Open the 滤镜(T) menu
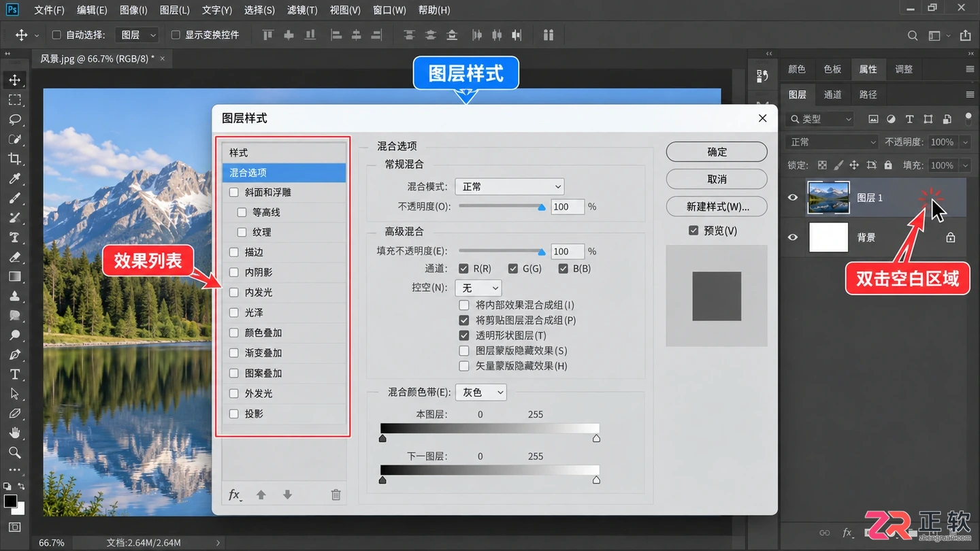The width and height of the screenshot is (980, 551). [302, 10]
